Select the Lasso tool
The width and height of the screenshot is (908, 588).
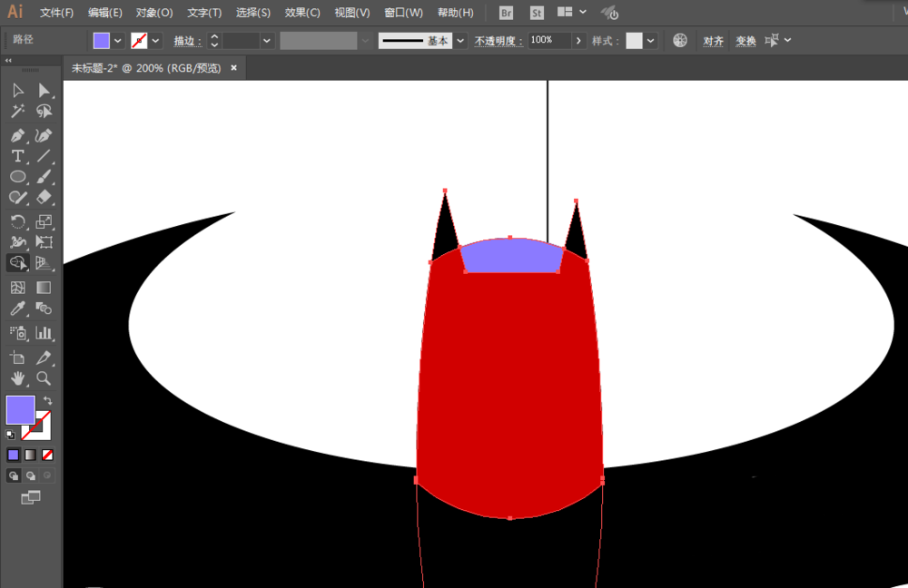coord(44,111)
